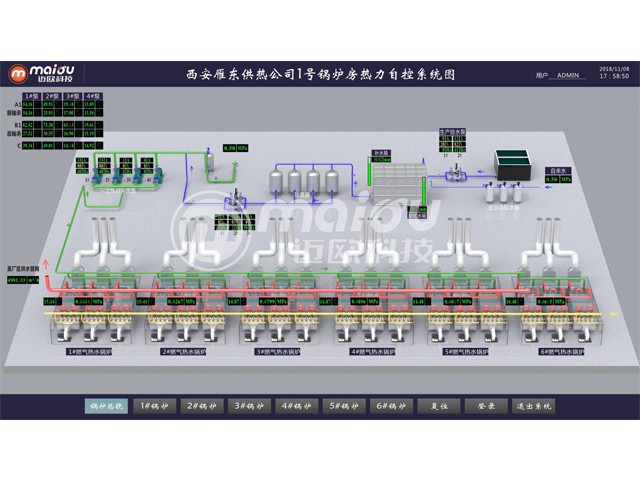
Task: Click the makeup water tank green level bar
Action: (370, 175)
